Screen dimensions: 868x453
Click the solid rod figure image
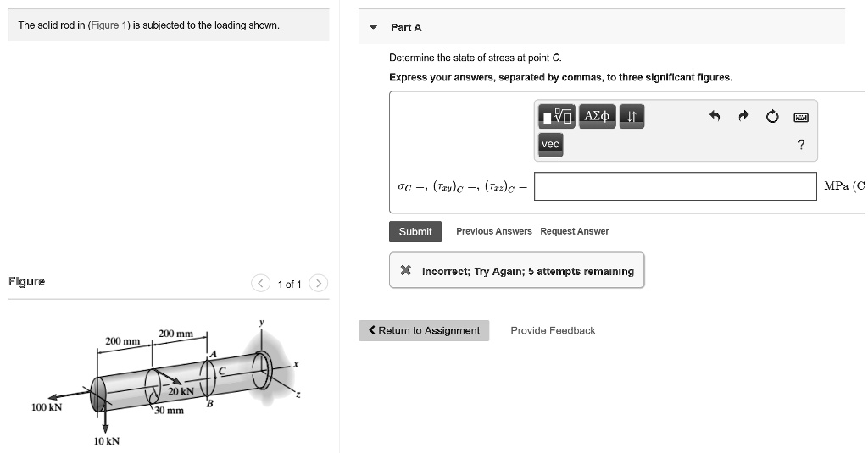(x=170, y=381)
